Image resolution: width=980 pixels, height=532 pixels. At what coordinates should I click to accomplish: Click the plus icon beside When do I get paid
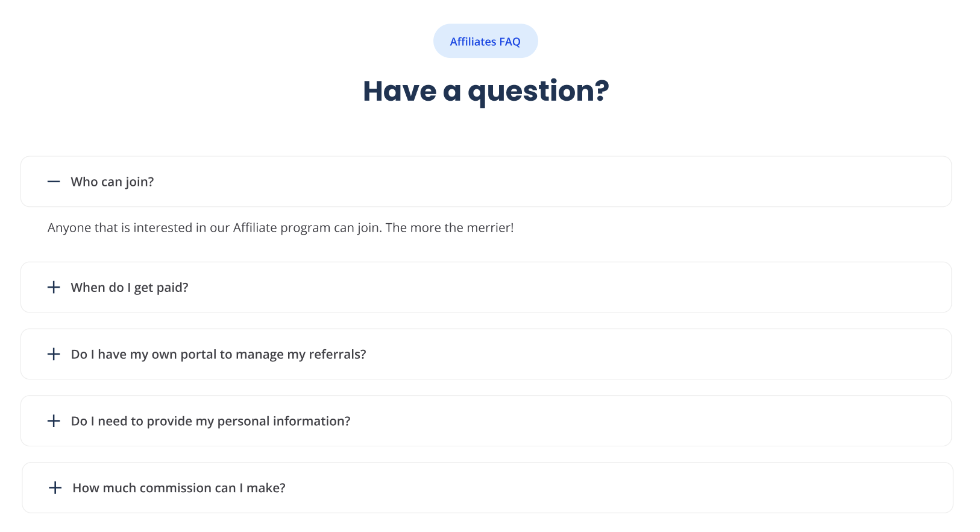[54, 287]
